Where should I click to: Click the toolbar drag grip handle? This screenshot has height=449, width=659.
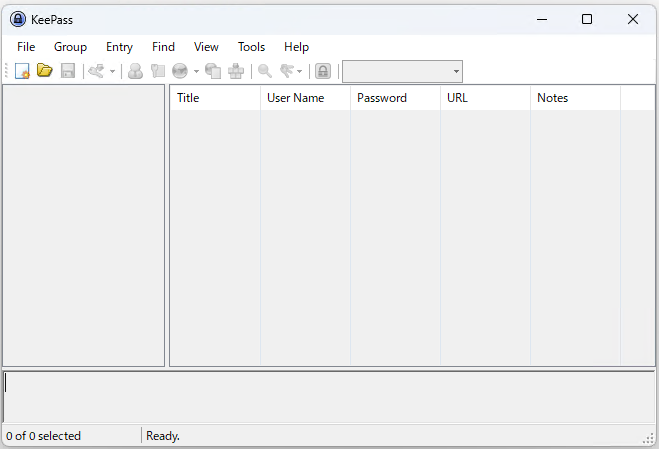click(x=6, y=71)
